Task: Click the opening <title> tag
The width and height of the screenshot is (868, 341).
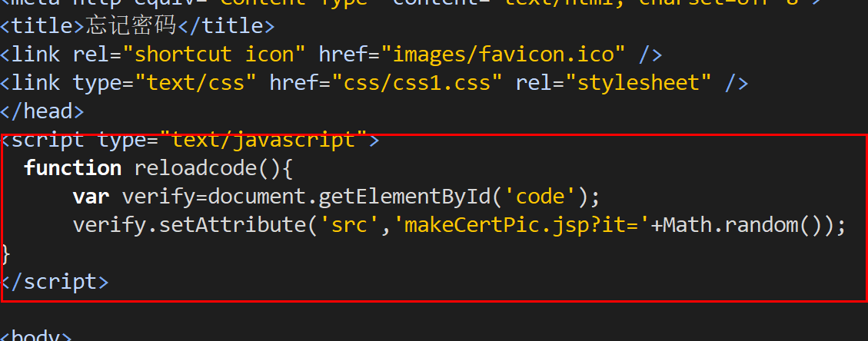Action: [42, 25]
